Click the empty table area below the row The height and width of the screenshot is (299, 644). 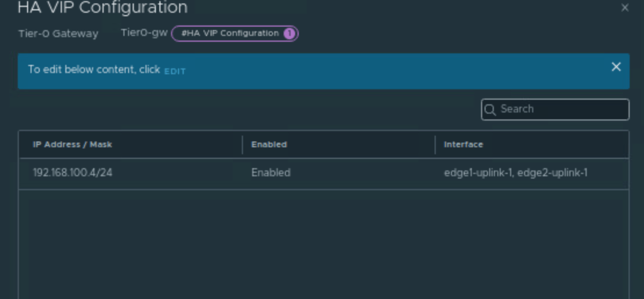pyautogui.click(x=323, y=245)
